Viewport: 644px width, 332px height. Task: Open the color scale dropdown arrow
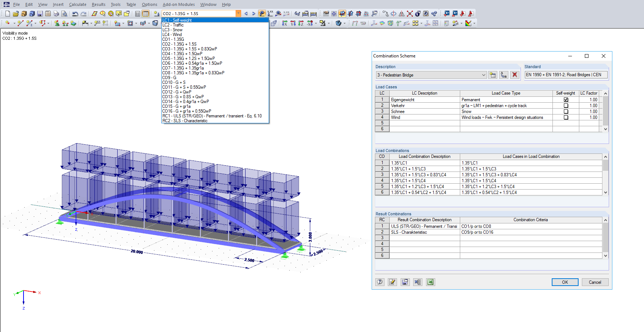474,23
